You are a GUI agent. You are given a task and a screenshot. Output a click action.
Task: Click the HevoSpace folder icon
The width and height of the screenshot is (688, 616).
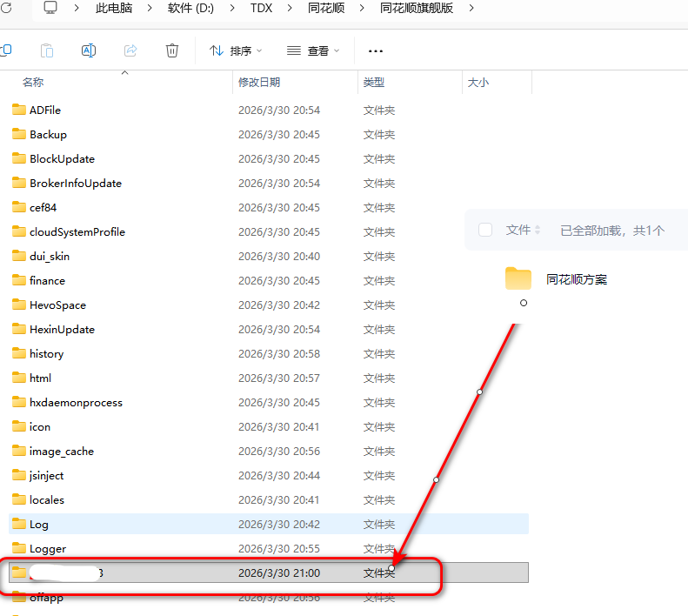[19, 305]
